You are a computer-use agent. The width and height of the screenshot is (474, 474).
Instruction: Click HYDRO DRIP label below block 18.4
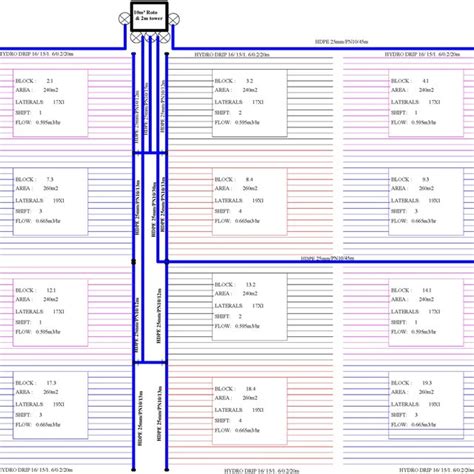[x=262, y=471]
